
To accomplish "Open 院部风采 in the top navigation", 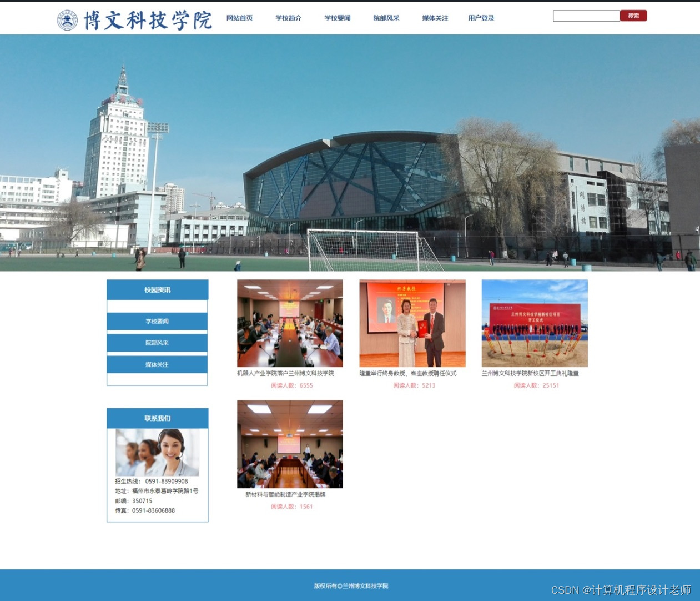I will [x=386, y=18].
